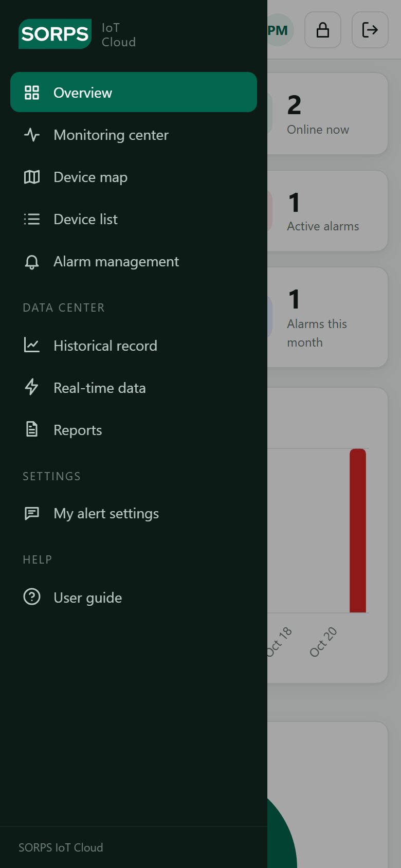
Task: Open the PM user avatar
Action: 280,30
